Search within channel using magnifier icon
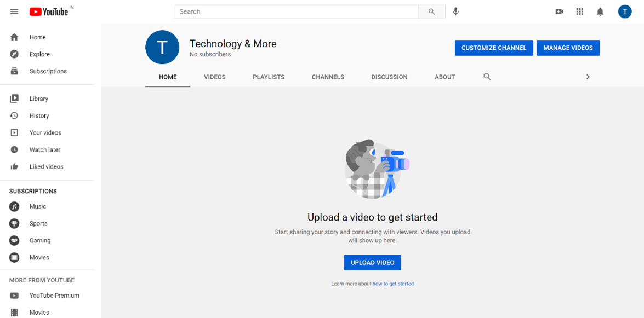This screenshot has height=318, width=644. pos(487,77)
